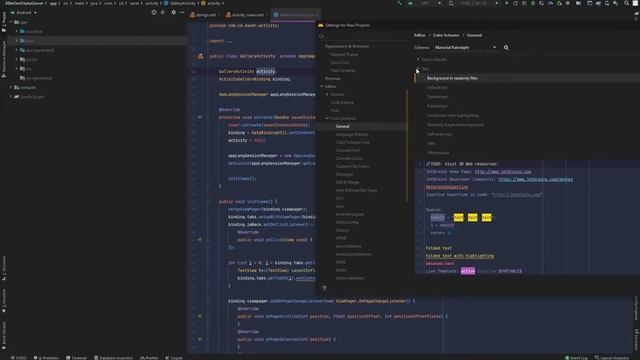Collapse the Color Scheme tree node
The height and width of the screenshot is (360, 640).
click(327, 118)
